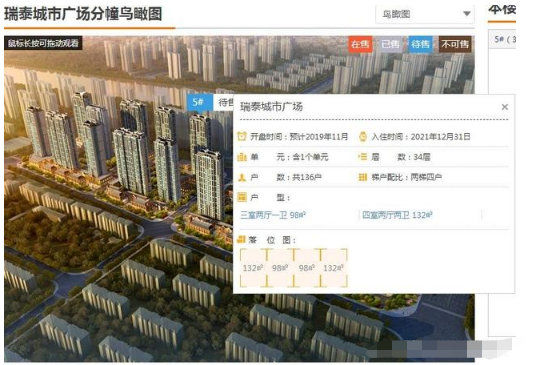Click the 瑞泰城市广场分幢鸟瞰图 heading
The image size is (536, 365).
tap(83, 14)
